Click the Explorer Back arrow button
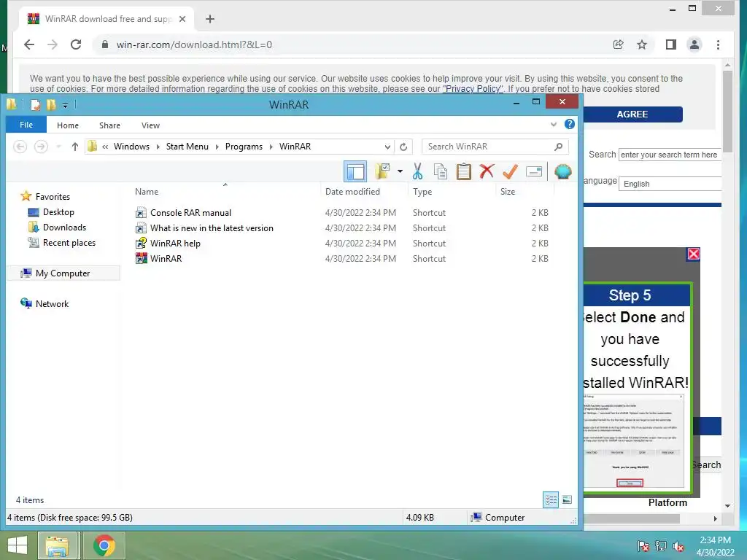747x560 pixels. click(20, 146)
